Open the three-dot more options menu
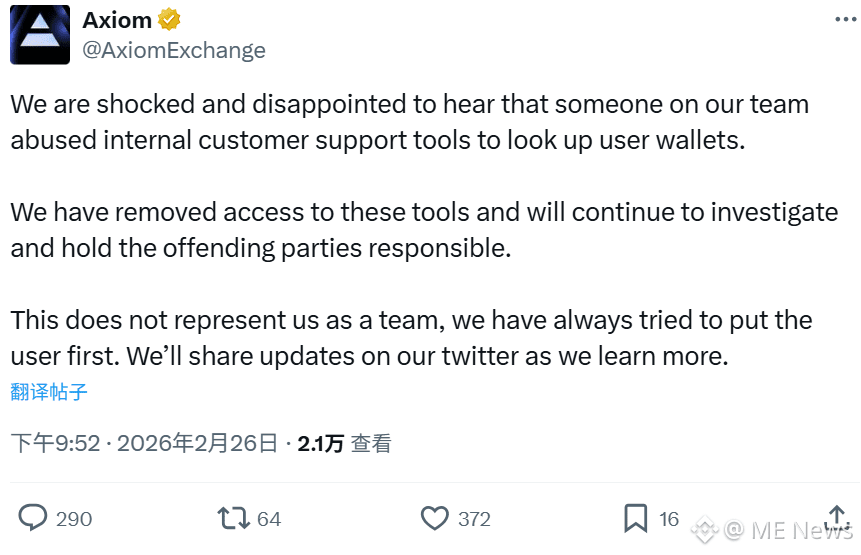Image resolution: width=861 pixels, height=555 pixels. coord(844,20)
